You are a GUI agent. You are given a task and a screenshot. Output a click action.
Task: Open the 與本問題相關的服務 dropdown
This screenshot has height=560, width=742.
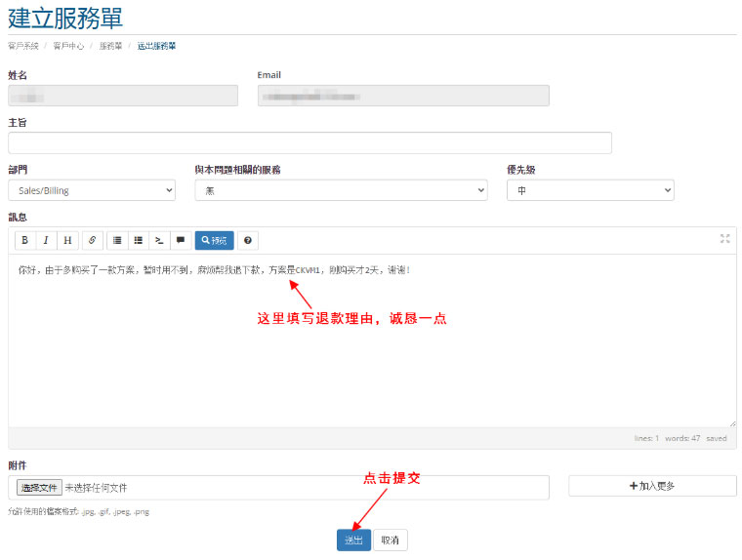click(341, 191)
